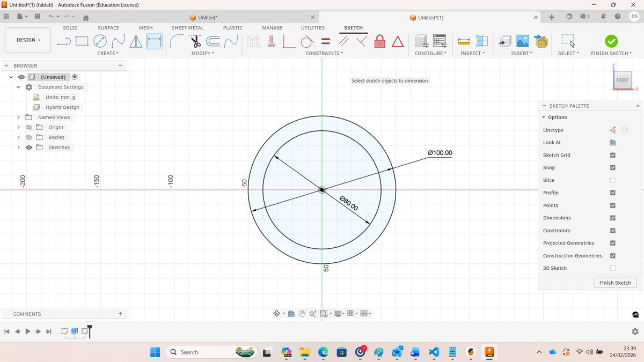Toggle the Profile checkbox

[612, 193]
